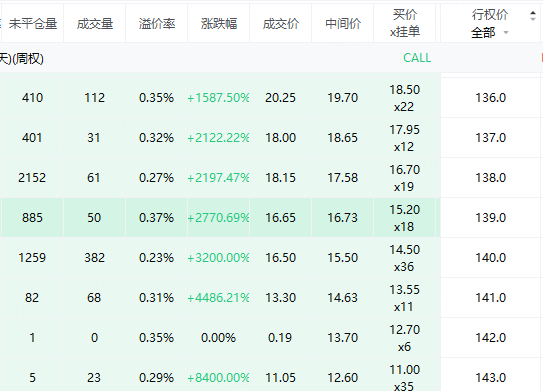This screenshot has width=543, height=391.
Task: Select the 涨跌幅 column header
Action: tap(219, 24)
